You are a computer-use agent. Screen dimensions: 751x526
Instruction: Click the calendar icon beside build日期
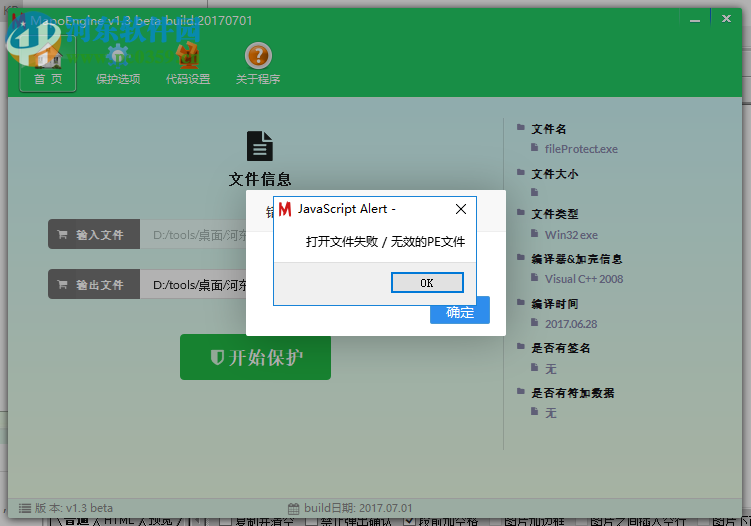point(294,508)
